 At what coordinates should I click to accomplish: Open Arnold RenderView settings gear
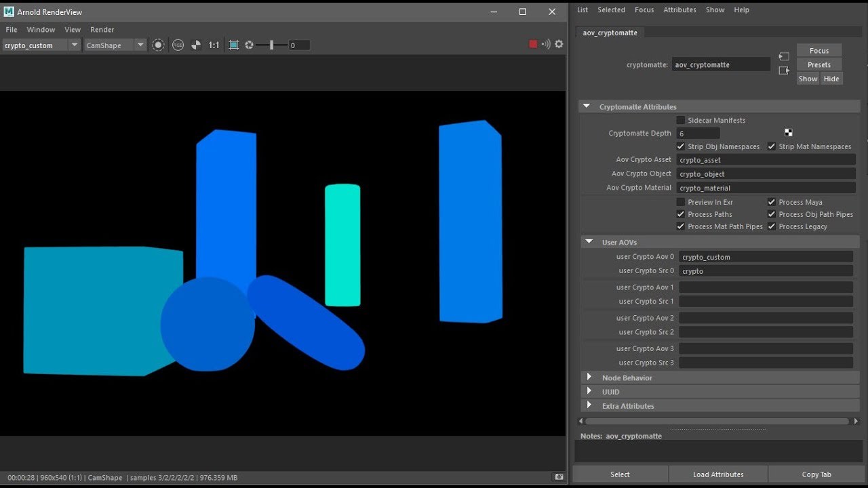click(x=559, y=44)
